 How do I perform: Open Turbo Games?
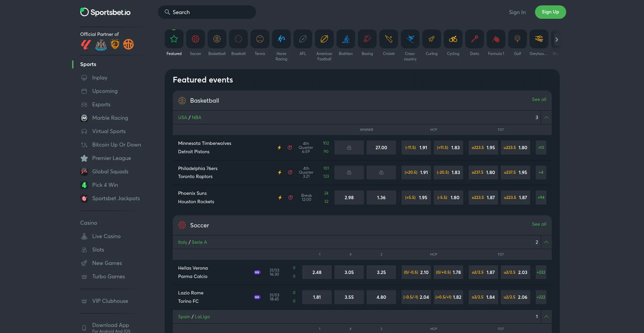tap(108, 276)
